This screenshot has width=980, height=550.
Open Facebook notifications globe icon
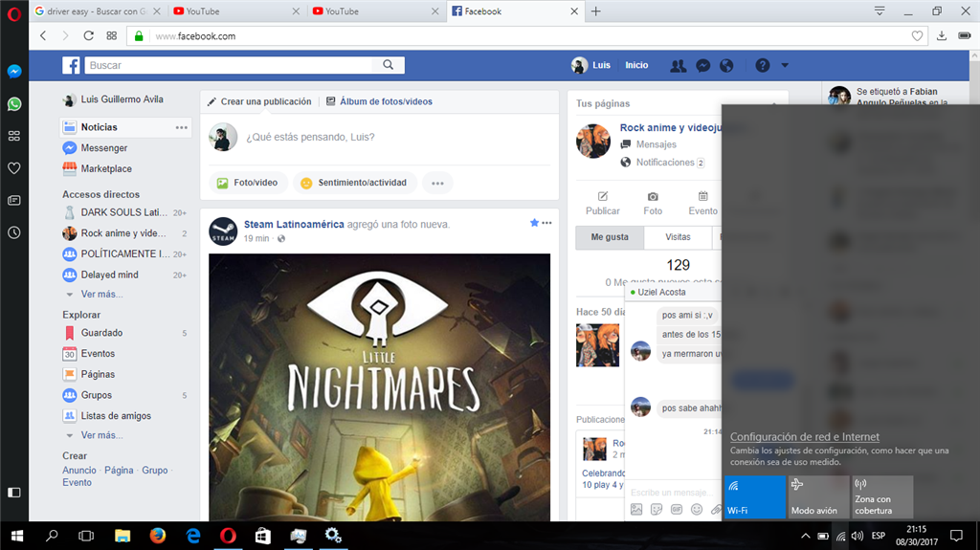pyautogui.click(x=726, y=66)
